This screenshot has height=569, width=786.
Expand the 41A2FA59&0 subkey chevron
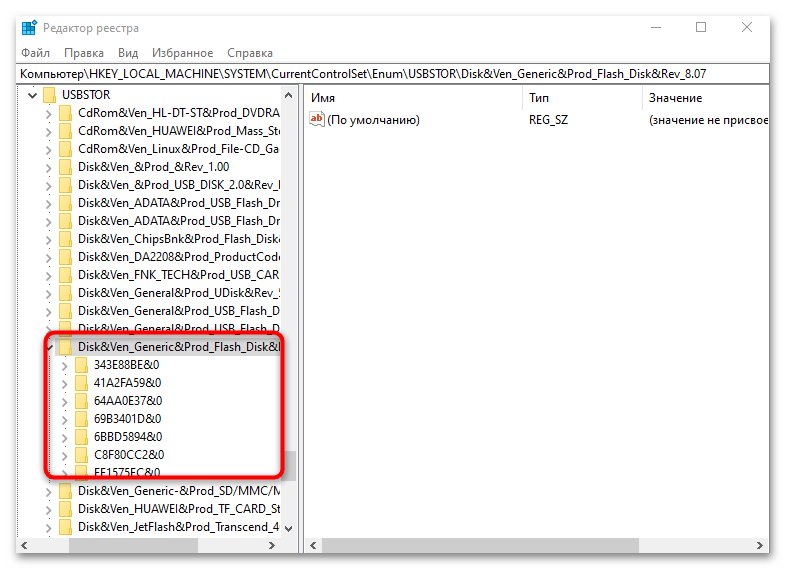pyautogui.click(x=65, y=384)
